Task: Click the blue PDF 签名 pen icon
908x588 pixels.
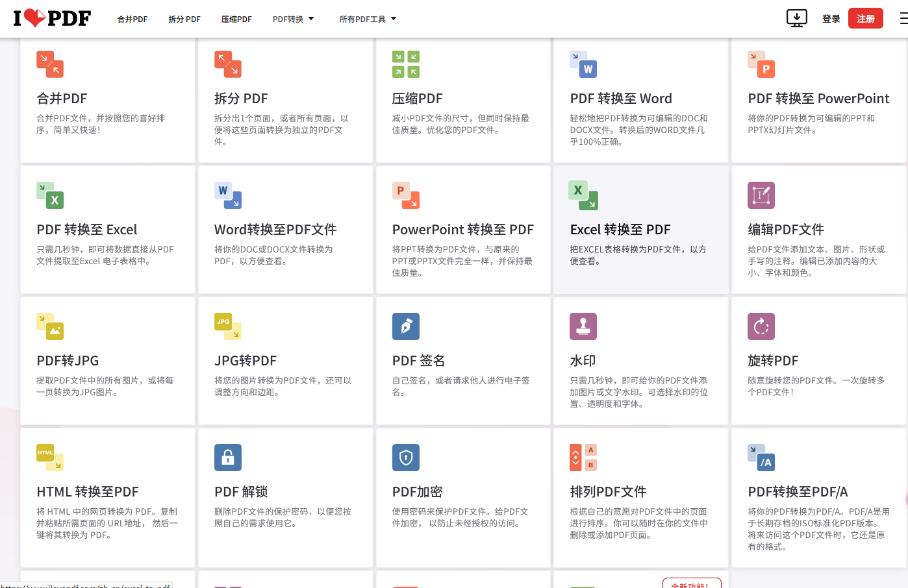Action: coord(406,326)
